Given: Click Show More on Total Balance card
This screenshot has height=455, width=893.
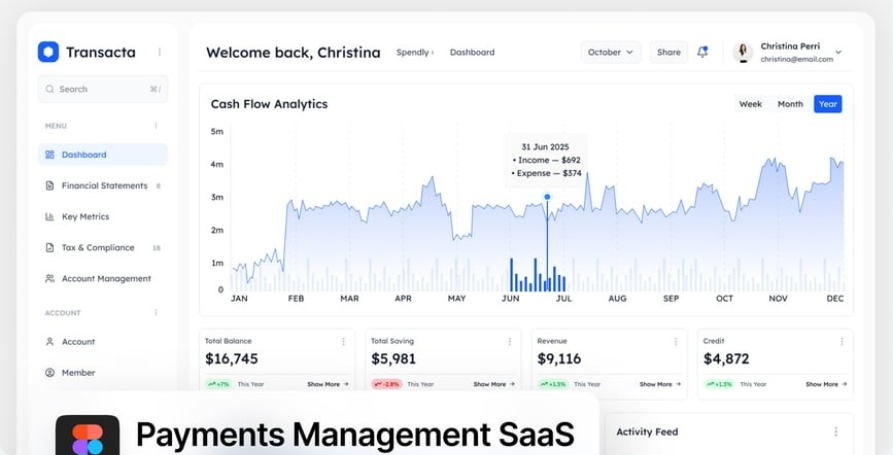Looking at the screenshot, I should pos(328,384).
